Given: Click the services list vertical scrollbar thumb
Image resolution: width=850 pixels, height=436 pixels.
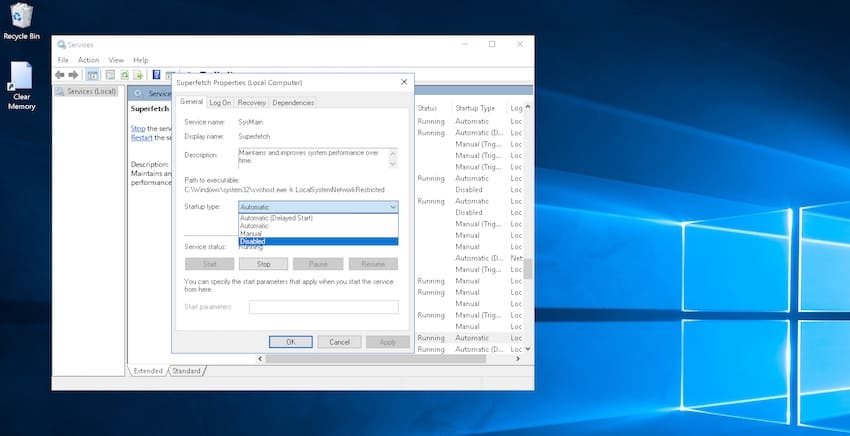Looking at the screenshot, I should 527,268.
